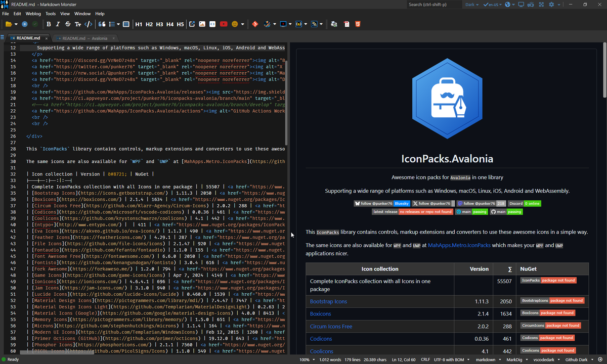Open the RSS weblog feed icon
The width and height of the screenshot is (607, 364).
[314, 24]
